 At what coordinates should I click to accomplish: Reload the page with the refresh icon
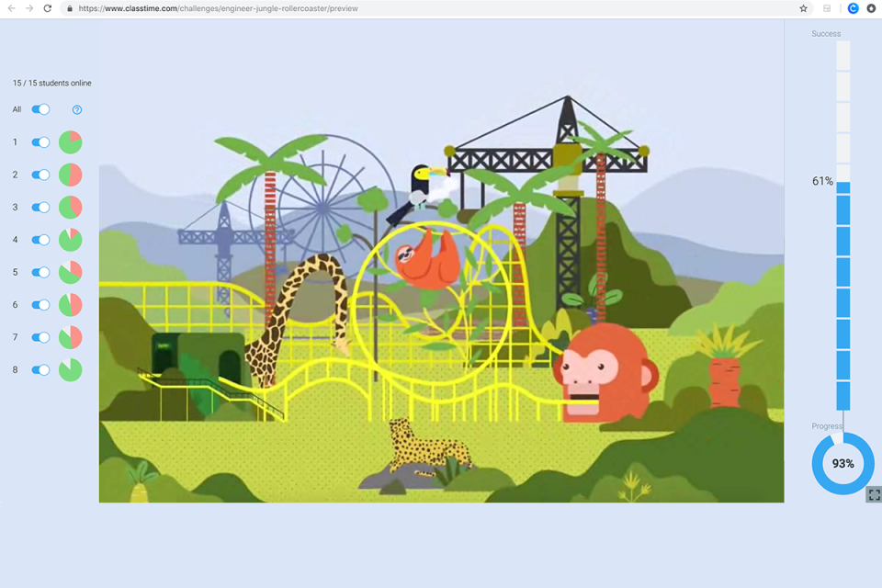coord(48,8)
